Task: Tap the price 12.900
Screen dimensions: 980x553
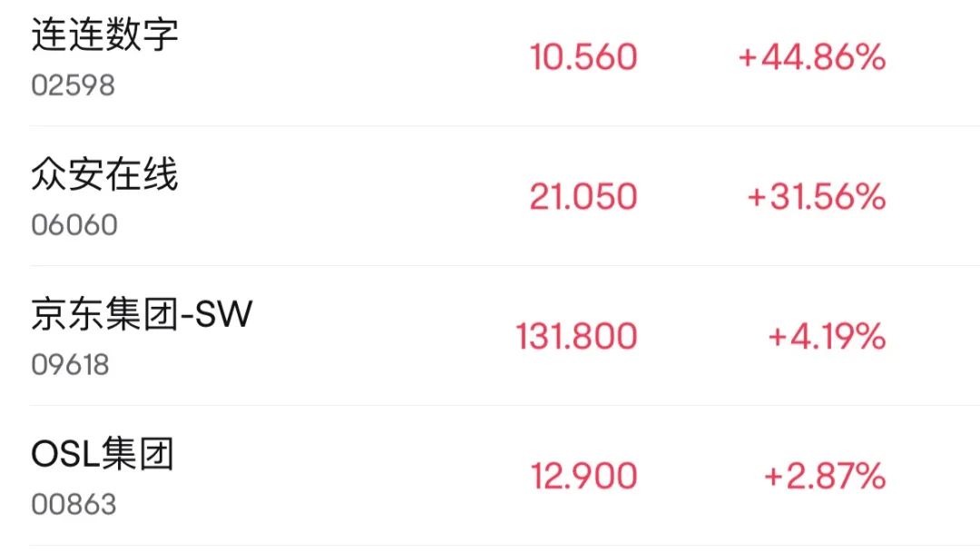Action: (583, 476)
